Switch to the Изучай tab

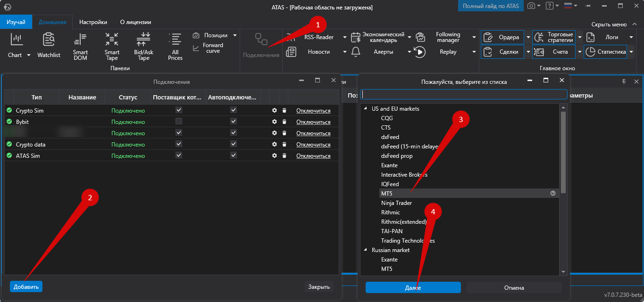[16, 22]
